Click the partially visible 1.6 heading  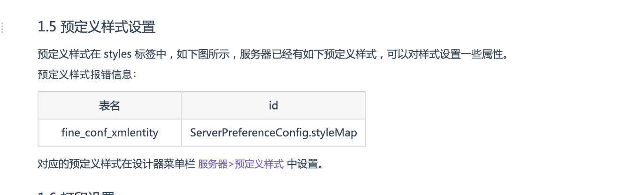point(77,193)
